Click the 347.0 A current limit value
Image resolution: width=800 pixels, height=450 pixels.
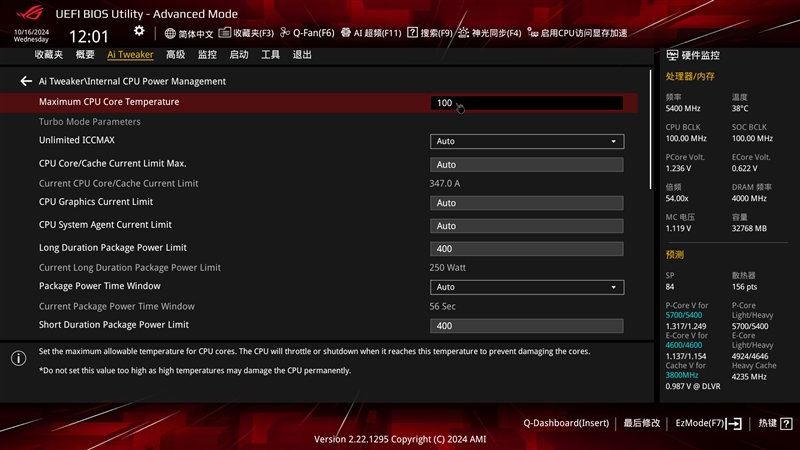click(444, 183)
